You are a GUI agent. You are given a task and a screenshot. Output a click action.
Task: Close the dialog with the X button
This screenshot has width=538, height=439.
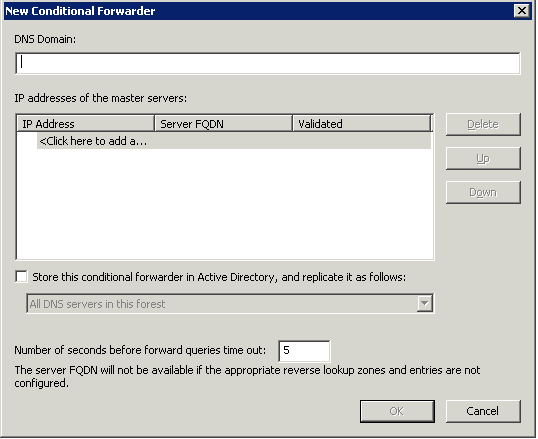click(522, 11)
